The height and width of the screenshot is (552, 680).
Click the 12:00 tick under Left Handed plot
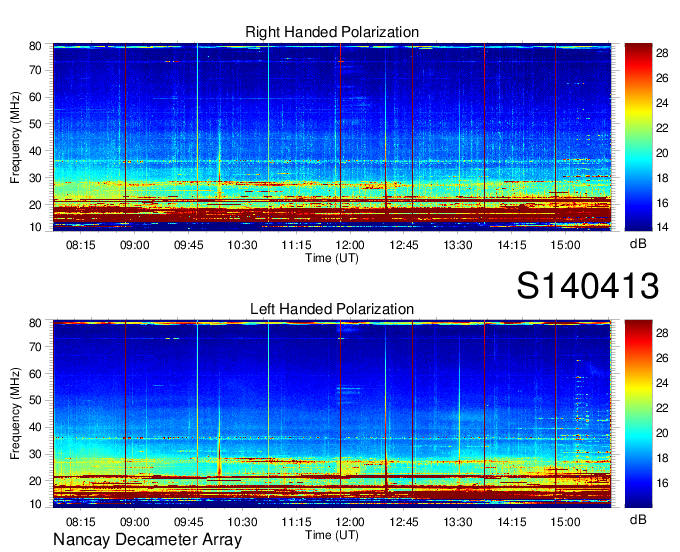[350, 522]
